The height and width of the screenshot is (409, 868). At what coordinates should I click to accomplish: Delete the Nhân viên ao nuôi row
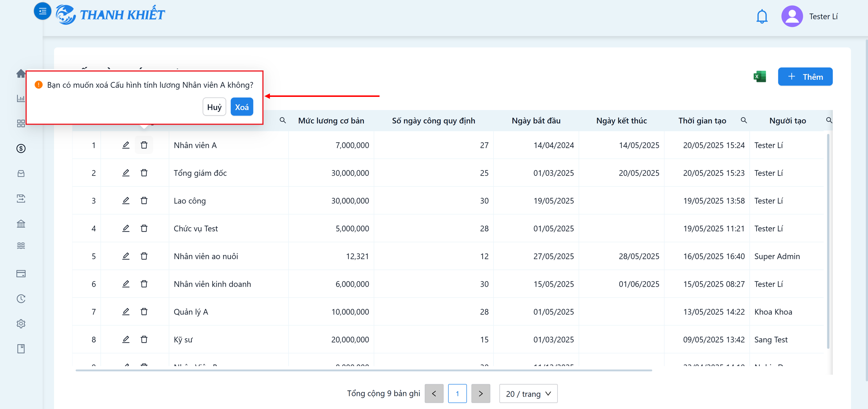coord(144,256)
